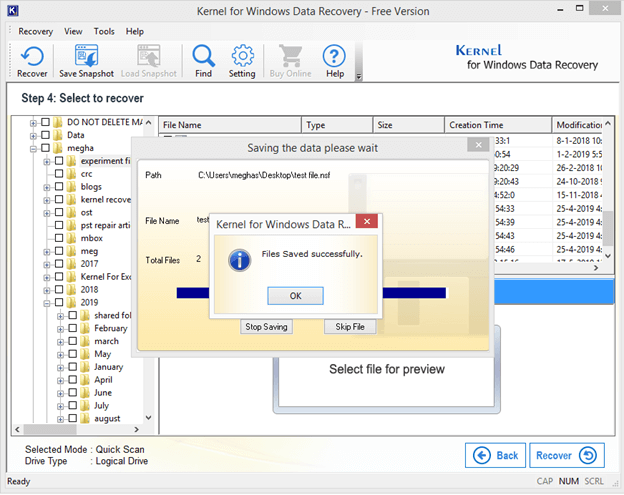
Task: Click the Select file for preview pane
Action: [386, 369]
